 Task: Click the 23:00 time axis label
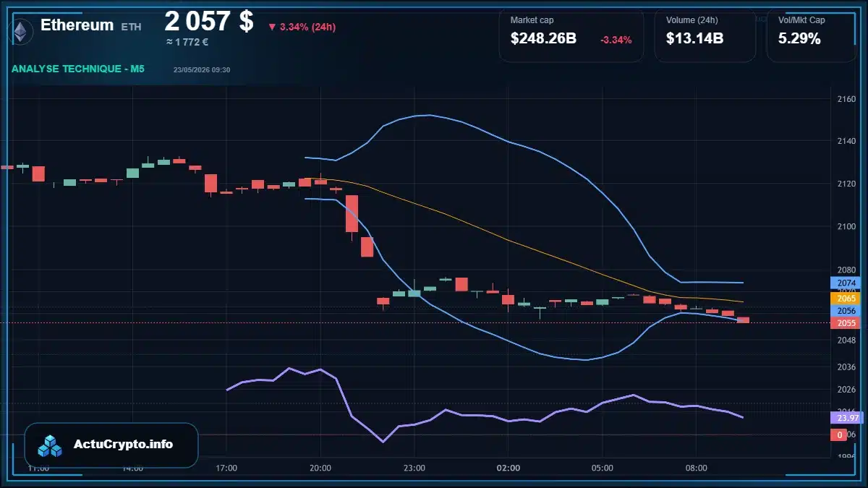pos(414,468)
